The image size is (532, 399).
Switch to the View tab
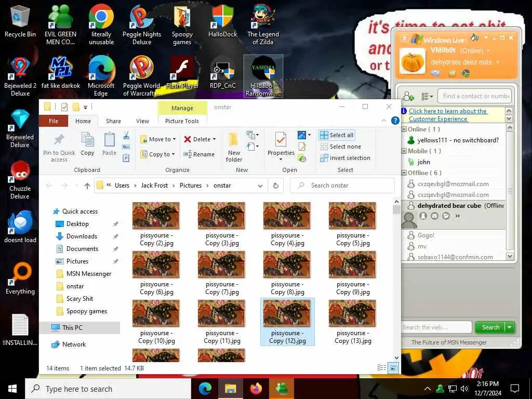pyautogui.click(x=142, y=121)
